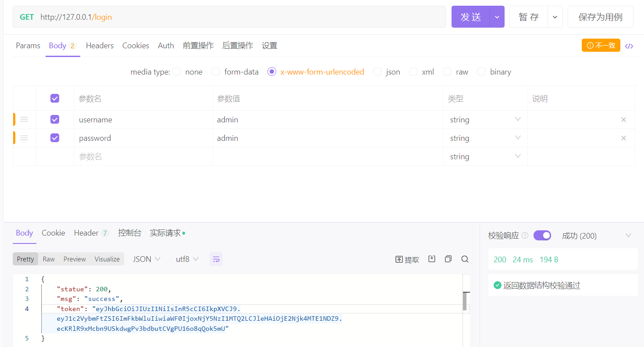Select the Pretty response view

25,259
